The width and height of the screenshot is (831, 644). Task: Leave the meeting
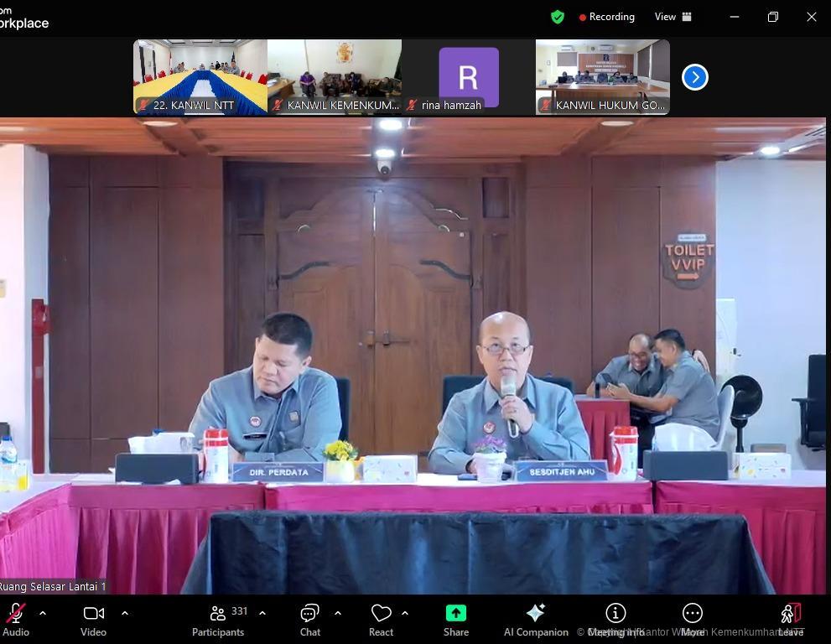790,619
